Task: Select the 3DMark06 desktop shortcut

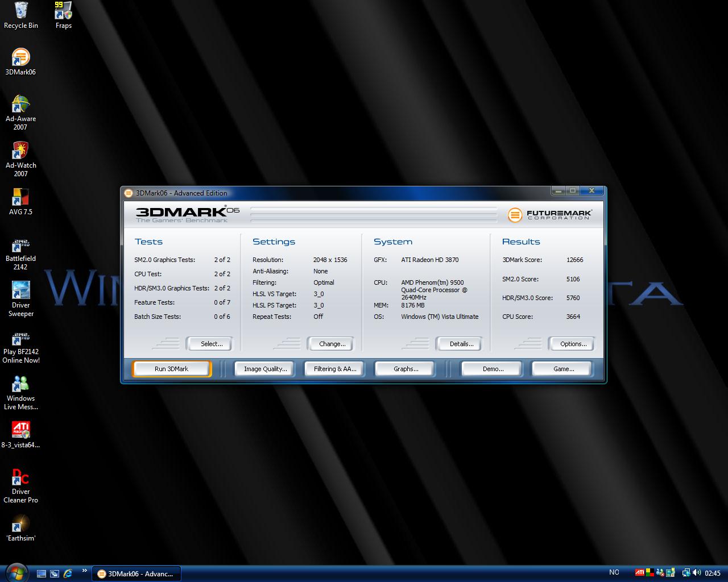Action: click(x=20, y=62)
